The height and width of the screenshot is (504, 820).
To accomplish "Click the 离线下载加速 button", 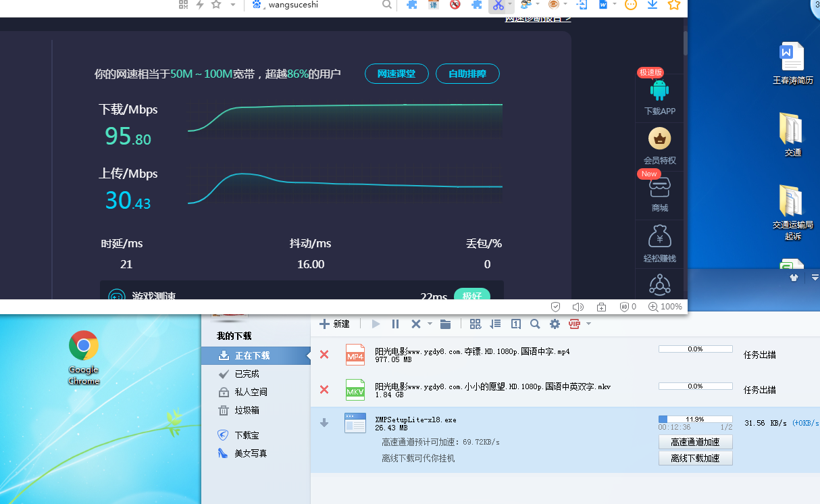I will point(695,458).
